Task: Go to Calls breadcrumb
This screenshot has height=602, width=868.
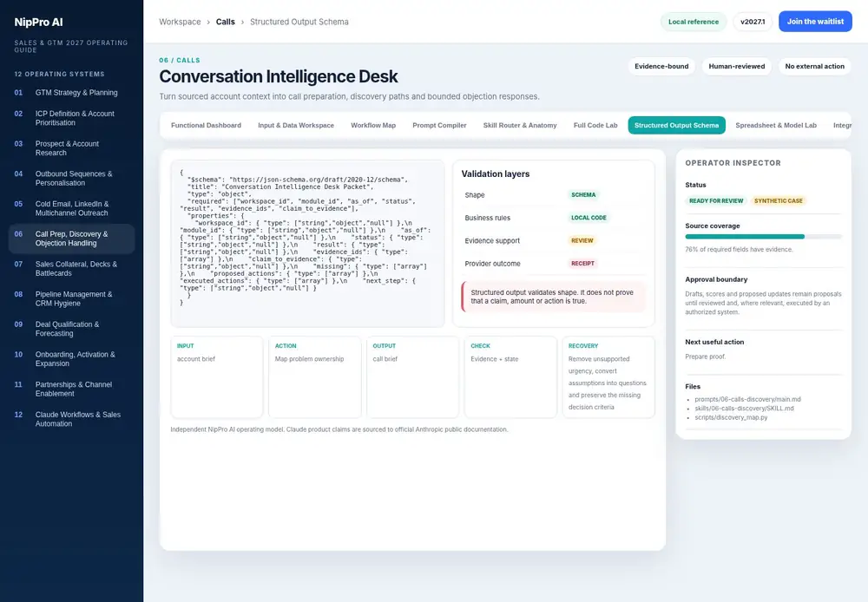Action: coord(226,22)
